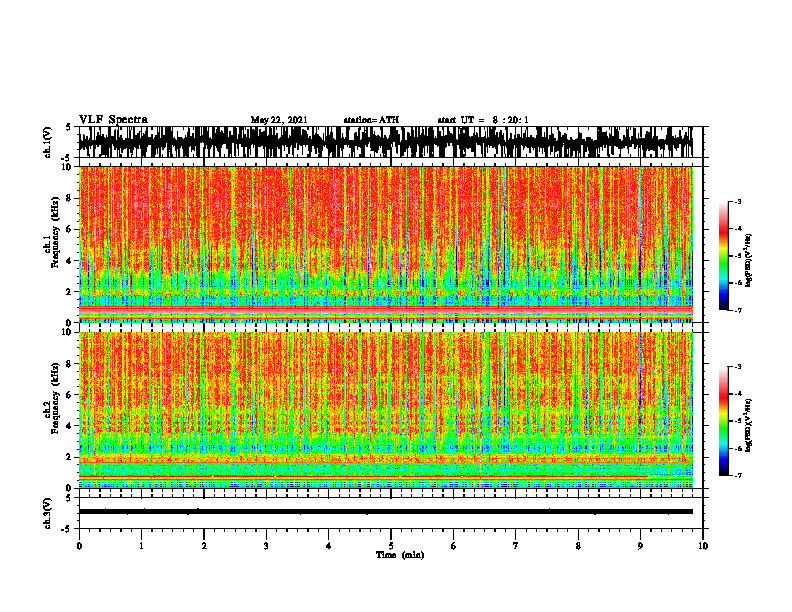Select the "start UT = 8:20:1" text
Image resolution: width=792 pixels, height=612 pixels.
(x=483, y=120)
